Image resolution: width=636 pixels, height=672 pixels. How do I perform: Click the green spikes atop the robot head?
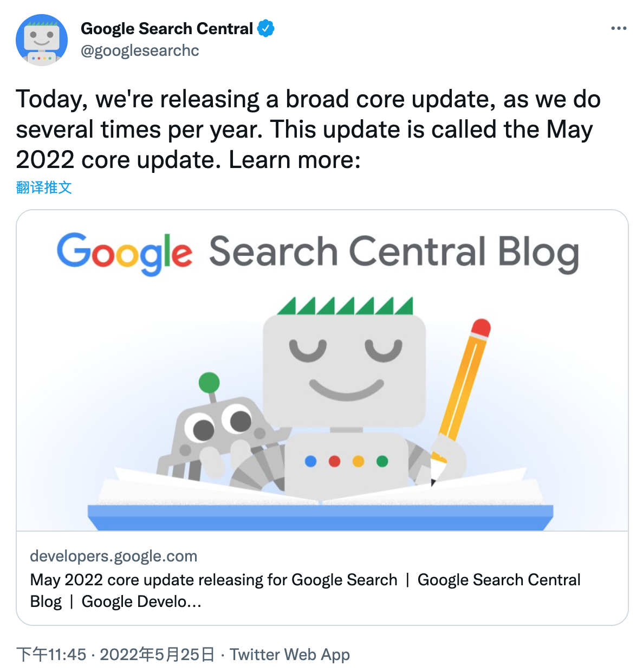click(x=345, y=306)
